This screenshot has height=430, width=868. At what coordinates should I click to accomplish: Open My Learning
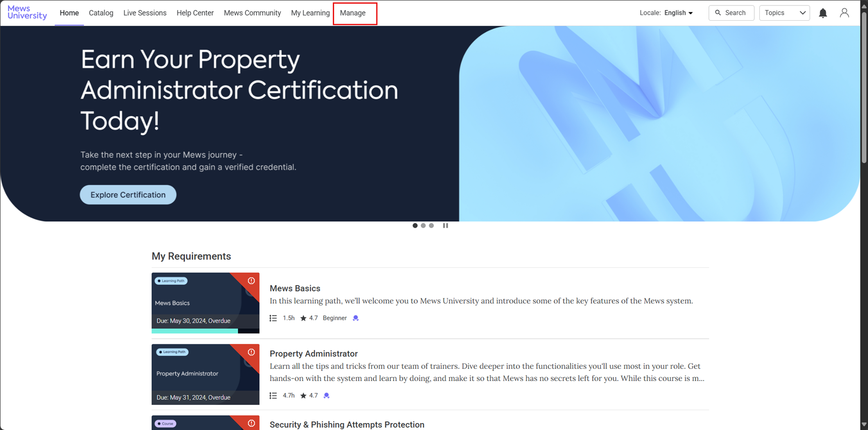pyautogui.click(x=310, y=13)
